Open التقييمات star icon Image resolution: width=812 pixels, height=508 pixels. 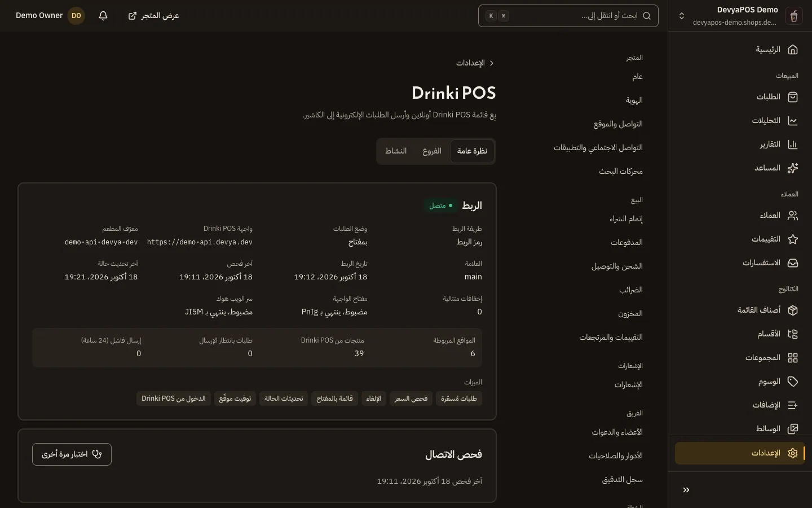click(x=792, y=239)
